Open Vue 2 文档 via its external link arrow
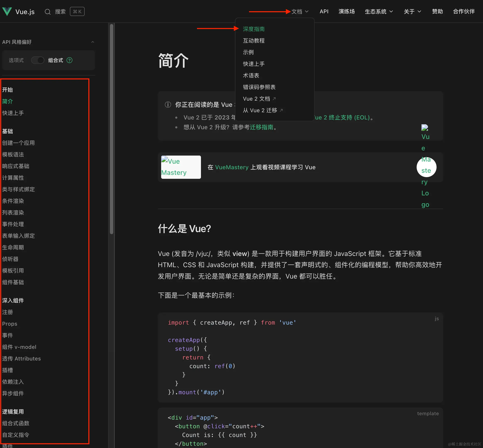Screen dimensions: 483x448 pyautogui.click(x=274, y=99)
